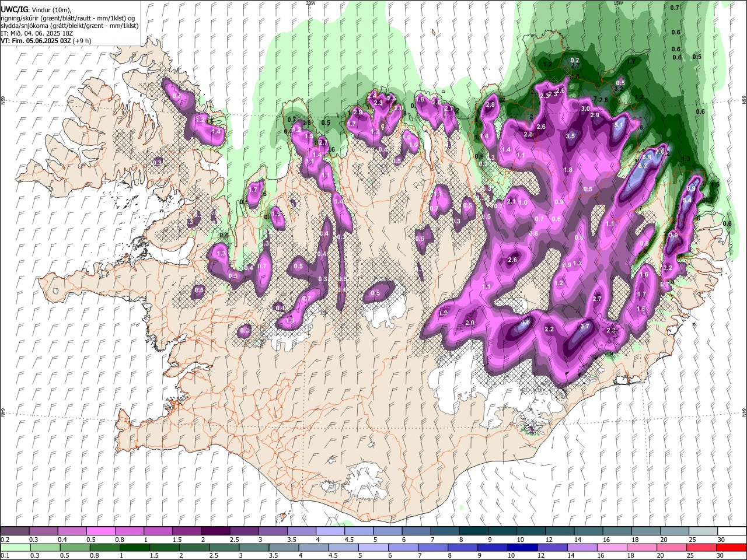The height and width of the screenshot is (560, 747).
Task: Select the 'IT: Mið. 04. 06. 2025 18Z' line
Action: pyautogui.click(x=36, y=33)
